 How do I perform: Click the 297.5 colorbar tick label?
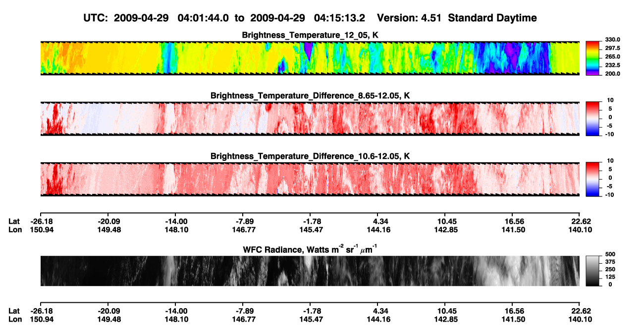(x=612, y=48)
